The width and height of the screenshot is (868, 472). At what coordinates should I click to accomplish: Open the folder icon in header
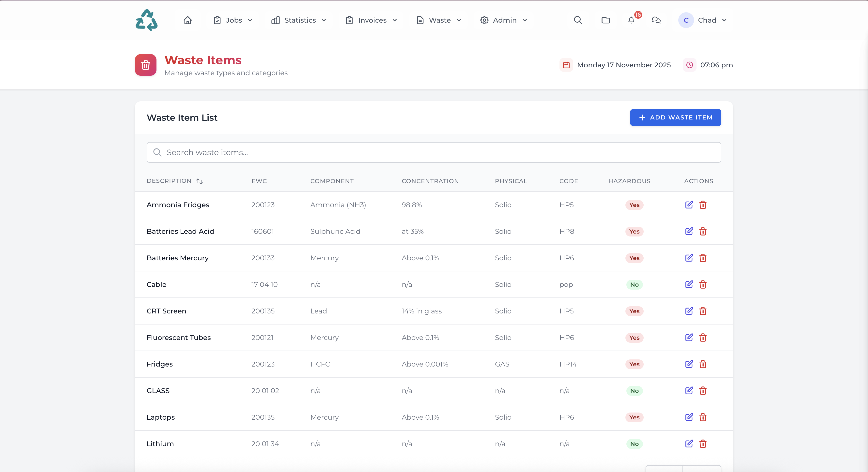pyautogui.click(x=605, y=20)
